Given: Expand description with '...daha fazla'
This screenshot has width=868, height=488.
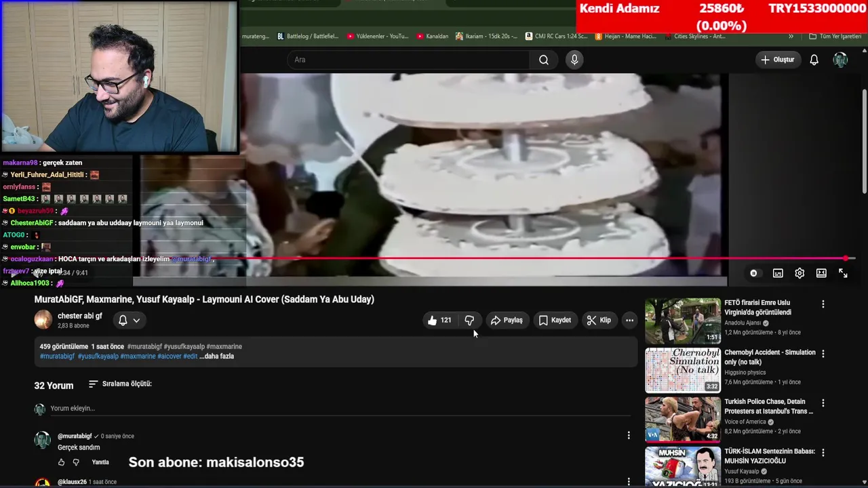Looking at the screenshot, I should point(216,356).
